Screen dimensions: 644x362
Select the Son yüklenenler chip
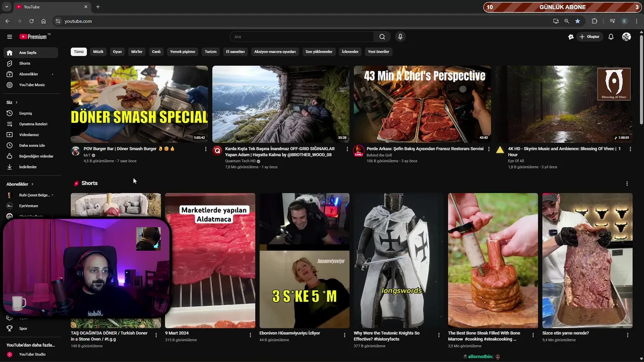[x=319, y=51]
